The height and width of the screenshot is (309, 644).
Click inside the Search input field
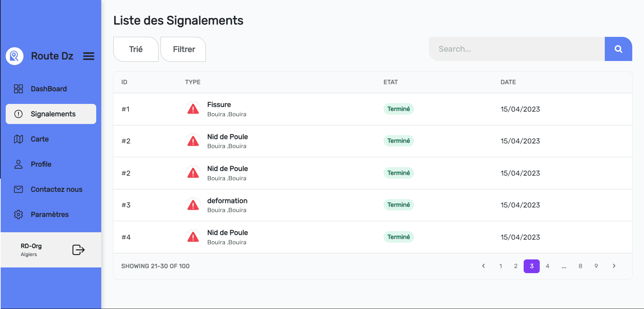pyautogui.click(x=503, y=49)
